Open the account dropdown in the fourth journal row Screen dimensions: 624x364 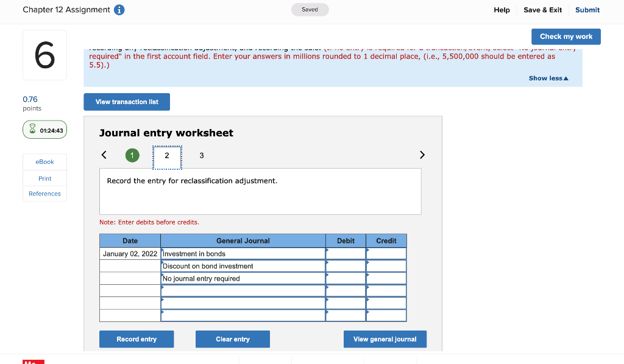[243, 291]
